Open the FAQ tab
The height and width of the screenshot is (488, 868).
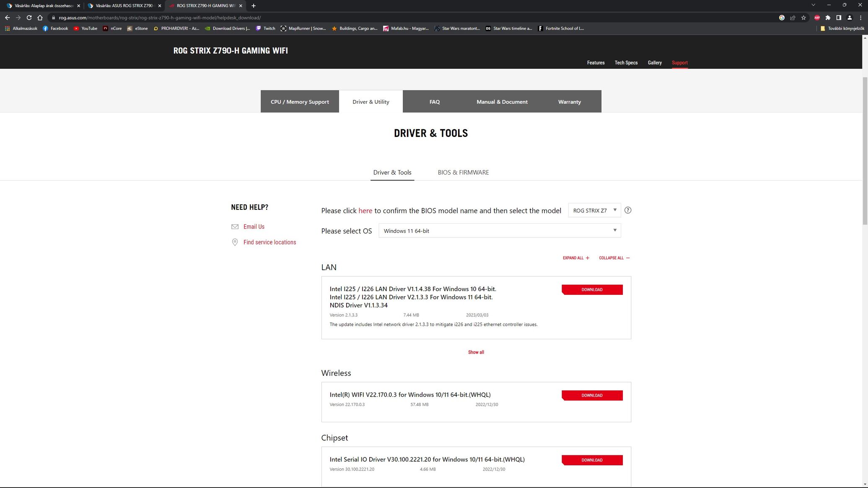[435, 101]
